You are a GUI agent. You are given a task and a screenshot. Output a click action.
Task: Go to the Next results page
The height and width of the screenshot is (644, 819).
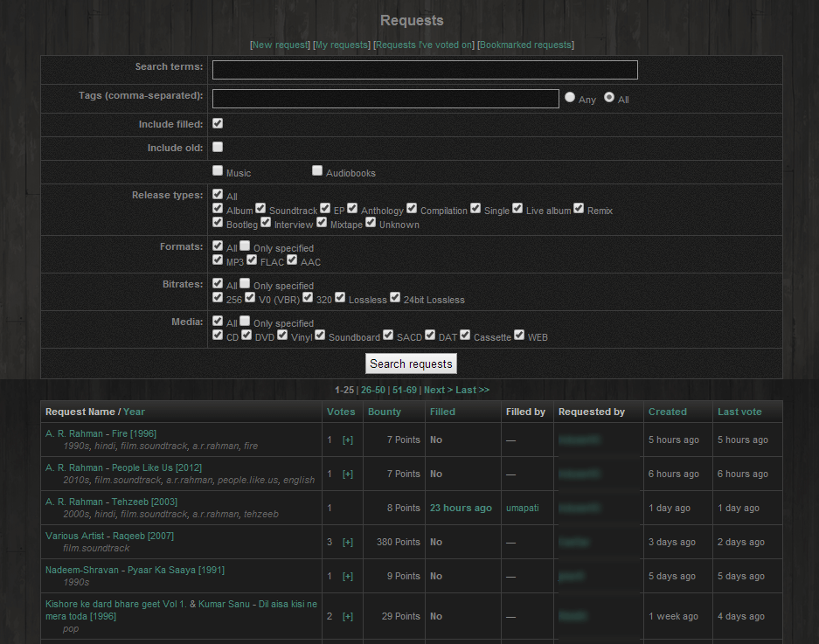tap(438, 391)
